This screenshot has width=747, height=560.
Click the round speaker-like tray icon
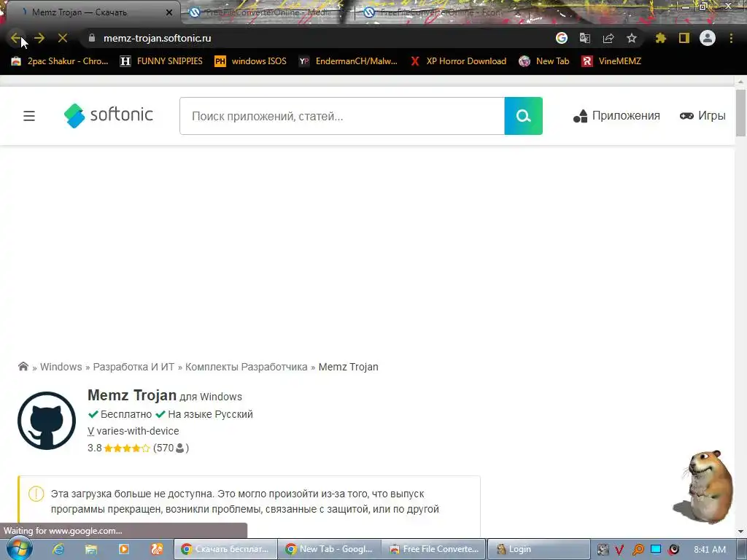(673, 550)
